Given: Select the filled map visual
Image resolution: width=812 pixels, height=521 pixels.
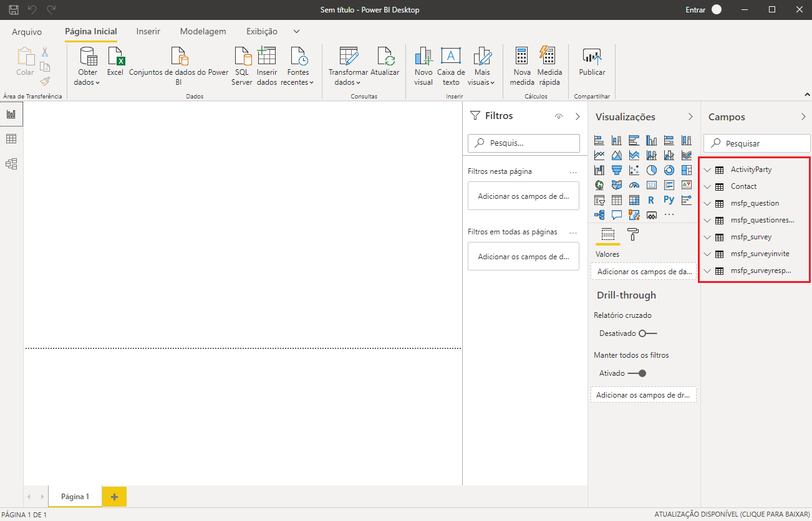Looking at the screenshot, I should pyautogui.click(x=617, y=185).
